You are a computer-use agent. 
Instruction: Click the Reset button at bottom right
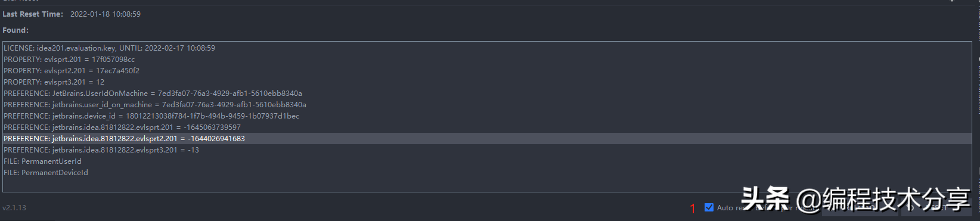coord(936,208)
